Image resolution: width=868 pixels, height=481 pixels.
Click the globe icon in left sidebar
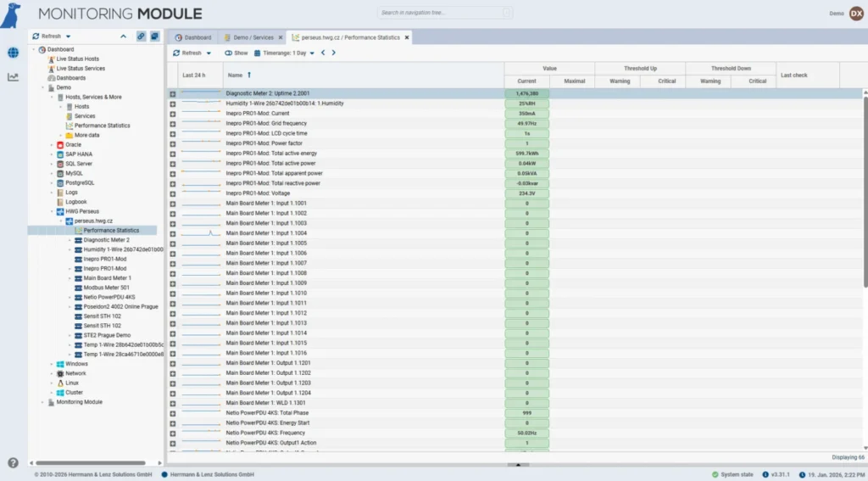tap(13, 53)
